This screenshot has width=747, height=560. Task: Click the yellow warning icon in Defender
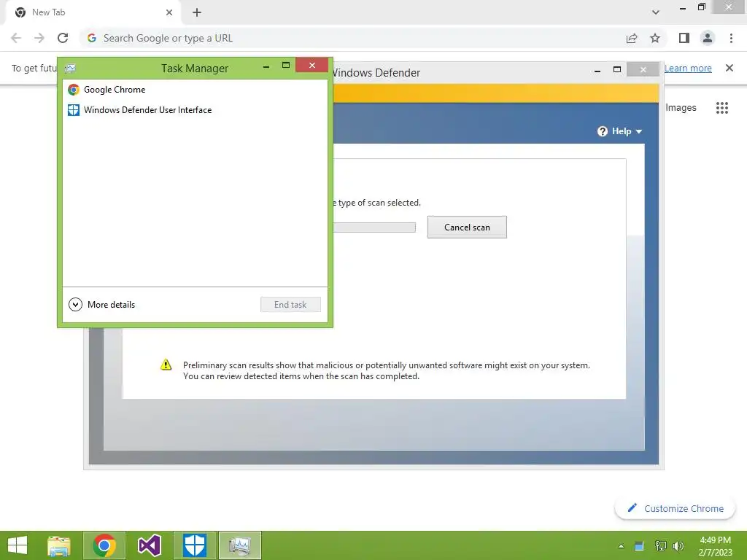click(166, 365)
